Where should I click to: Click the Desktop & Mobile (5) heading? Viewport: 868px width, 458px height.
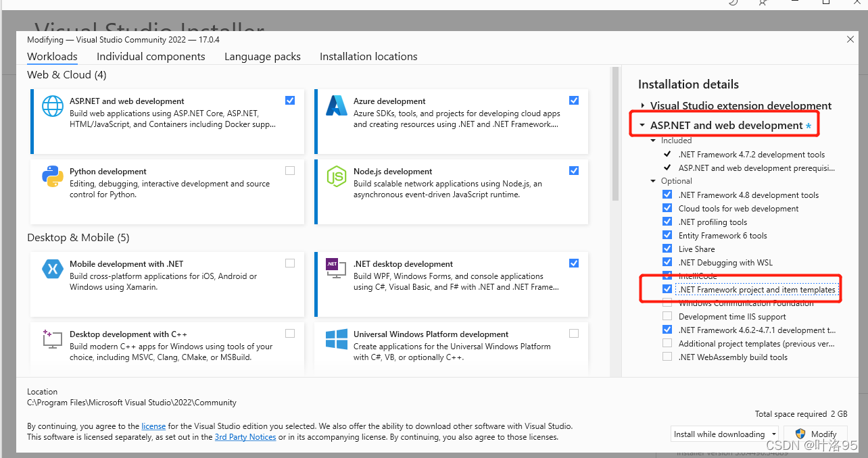(x=78, y=238)
